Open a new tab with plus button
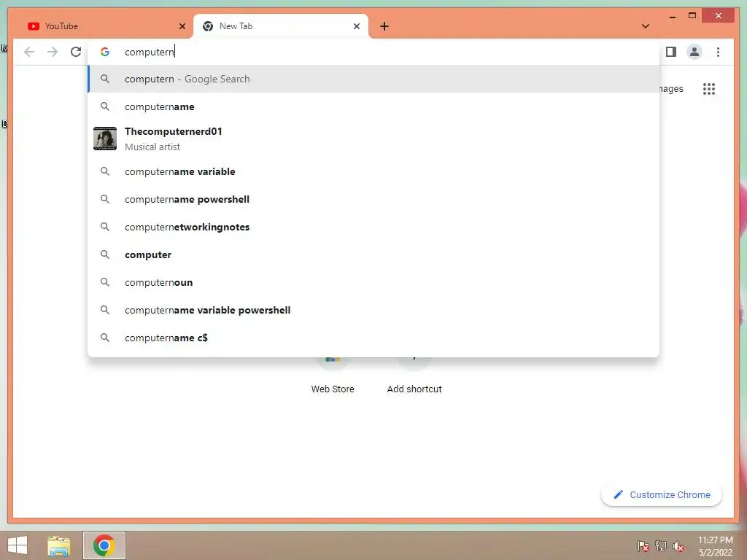Viewport: 747px width, 560px height. [x=384, y=26]
